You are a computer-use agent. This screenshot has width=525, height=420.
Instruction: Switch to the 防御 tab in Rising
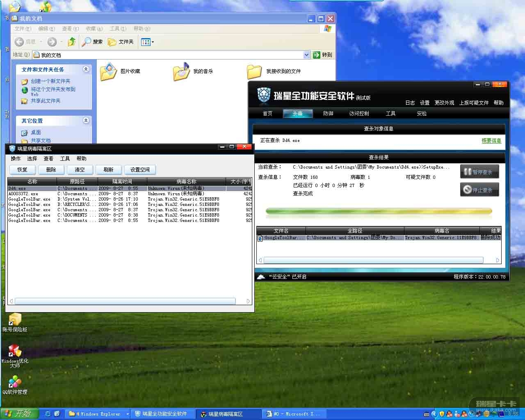pos(328,114)
